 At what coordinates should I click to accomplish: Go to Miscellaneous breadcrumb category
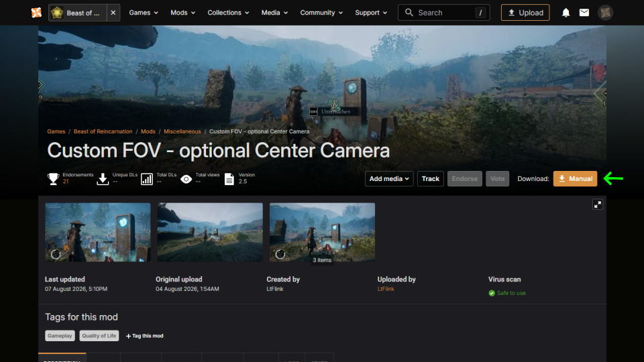click(x=182, y=131)
